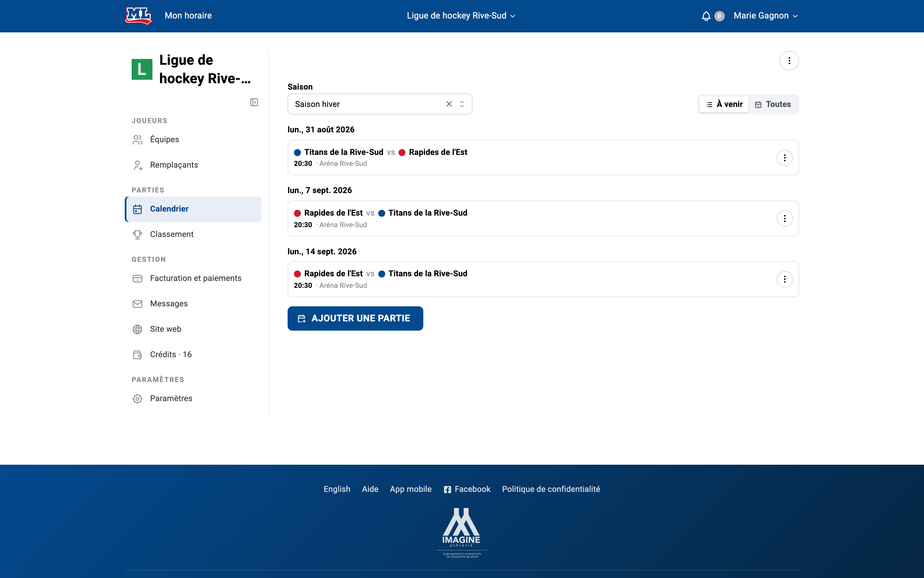
Task: Open the 31 août Titans vs Rapides game
Action: [543, 158]
